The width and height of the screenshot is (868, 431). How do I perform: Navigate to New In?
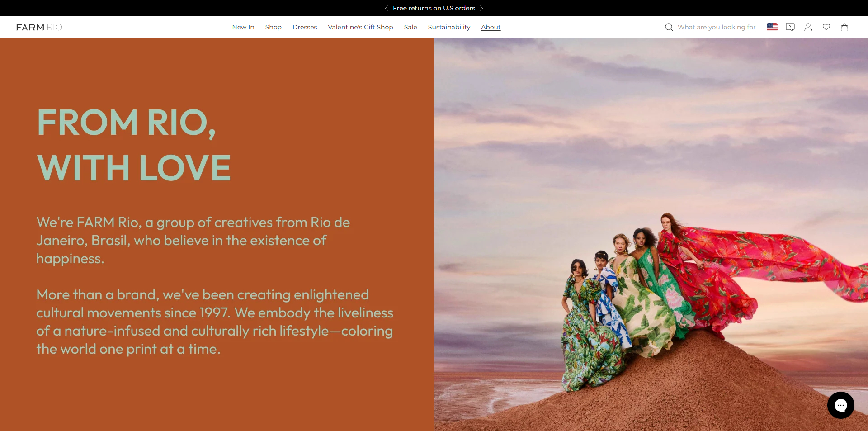tap(243, 27)
